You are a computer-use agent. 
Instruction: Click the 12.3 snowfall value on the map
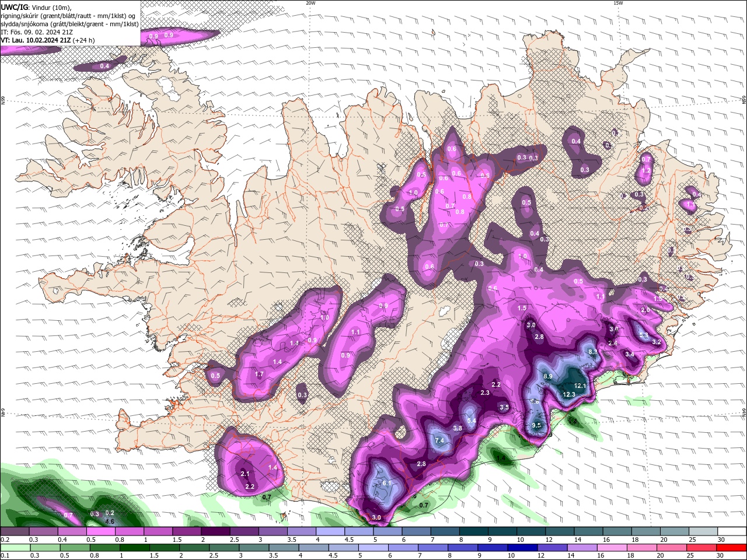(569, 395)
